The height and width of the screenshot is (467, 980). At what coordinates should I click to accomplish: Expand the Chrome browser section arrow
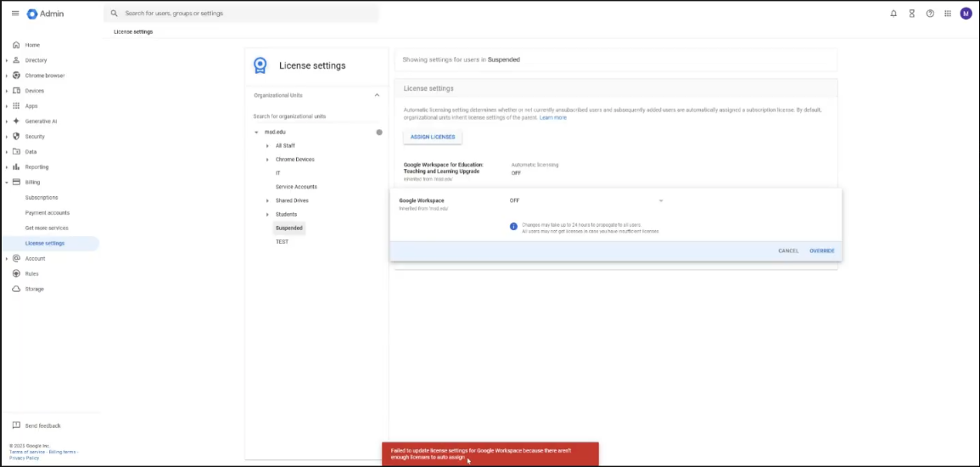click(6, 76)
